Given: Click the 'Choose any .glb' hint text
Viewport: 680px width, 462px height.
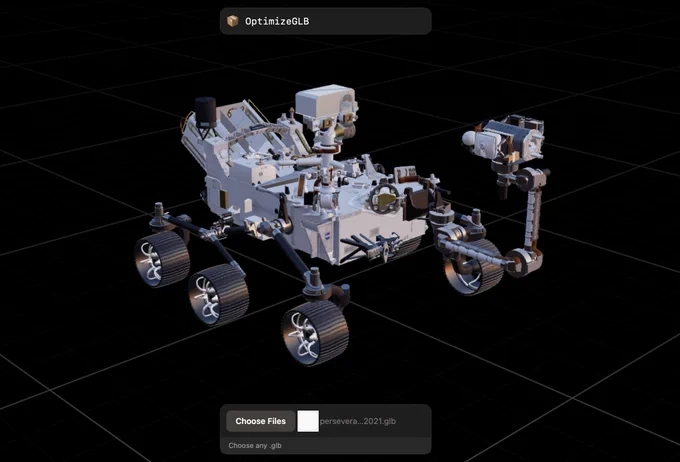Looking at the screenshot, I should click(x=255, y=446).
